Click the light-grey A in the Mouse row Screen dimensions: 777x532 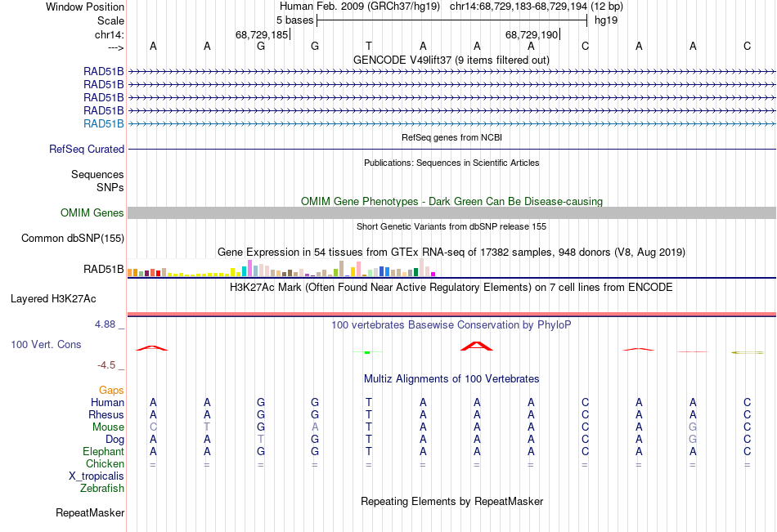pyautogui.click(x=315, y=427)
